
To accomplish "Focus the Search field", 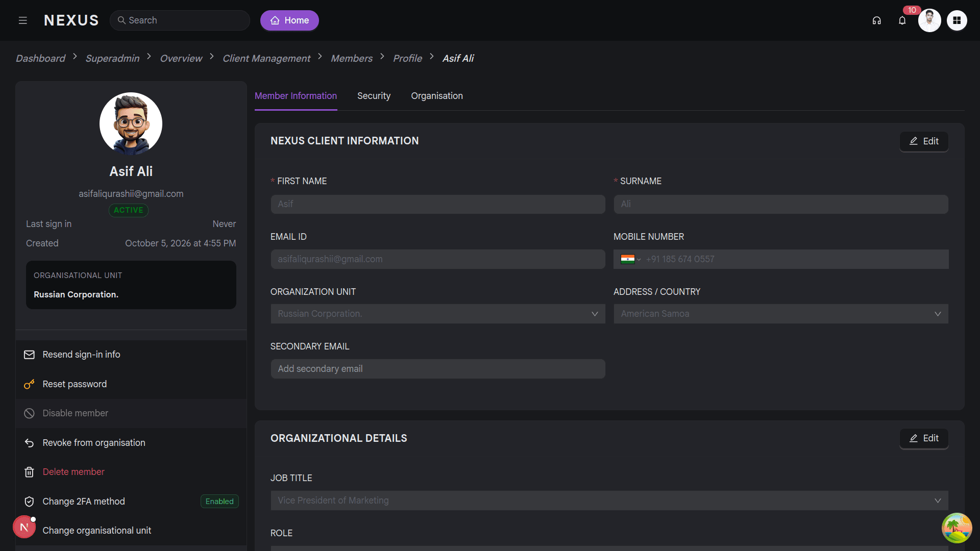I will point(180,20).
